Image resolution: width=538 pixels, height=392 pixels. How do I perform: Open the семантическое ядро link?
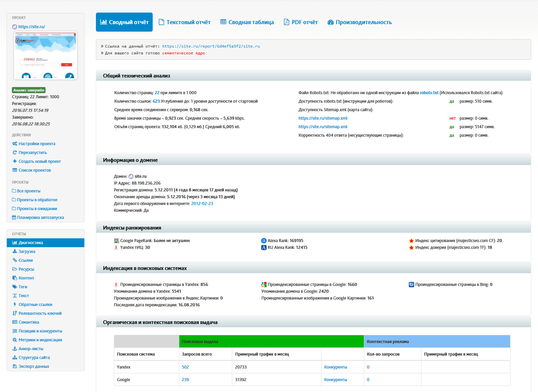[183, 53]
